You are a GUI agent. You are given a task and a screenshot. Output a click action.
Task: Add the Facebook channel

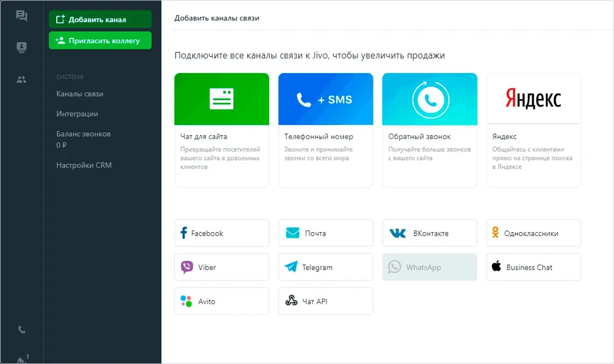pos(222,233)
